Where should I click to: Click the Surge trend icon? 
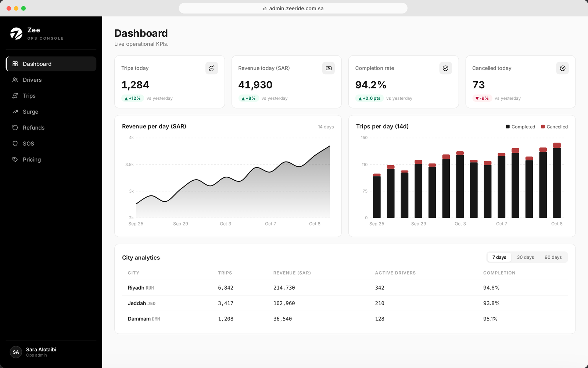15,112
